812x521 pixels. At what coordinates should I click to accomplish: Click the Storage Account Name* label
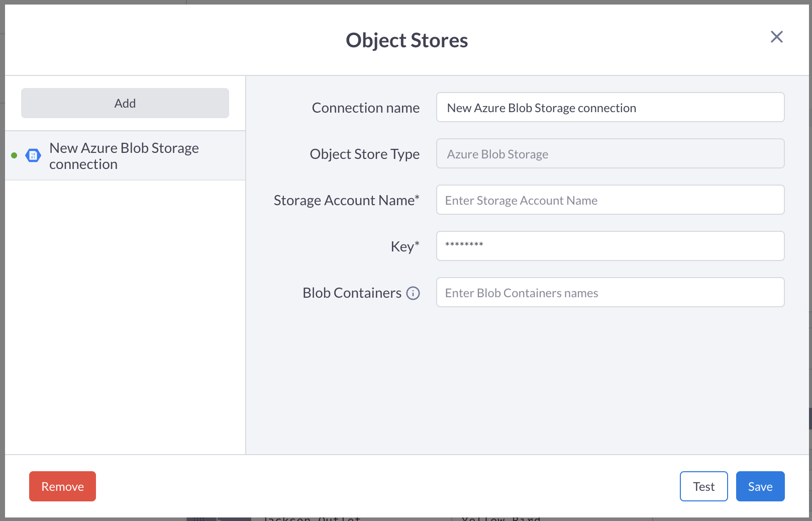tap(346, 200)
